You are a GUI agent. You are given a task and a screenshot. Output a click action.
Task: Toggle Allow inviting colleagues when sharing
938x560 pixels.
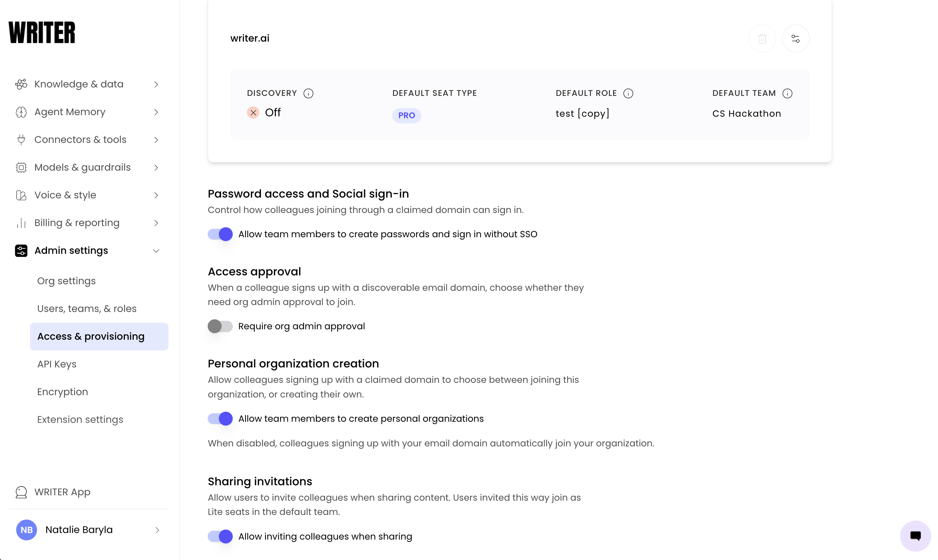point(220,537)
